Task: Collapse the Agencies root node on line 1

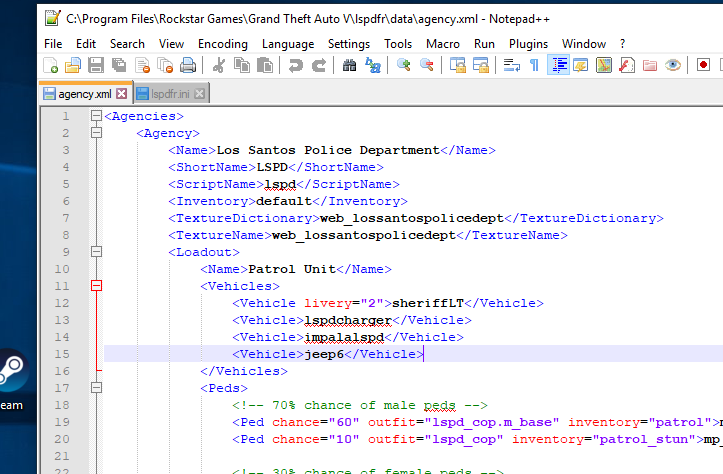Action: (97, 116)
